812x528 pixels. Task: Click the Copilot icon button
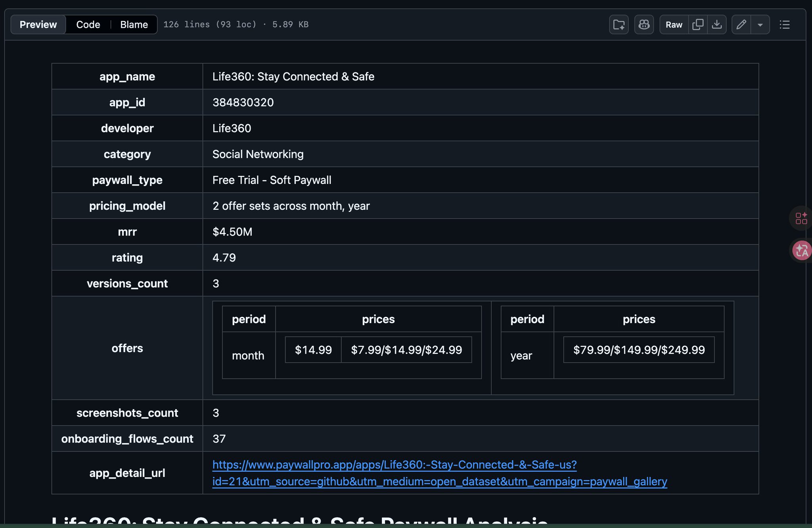(x=644, y=25)
